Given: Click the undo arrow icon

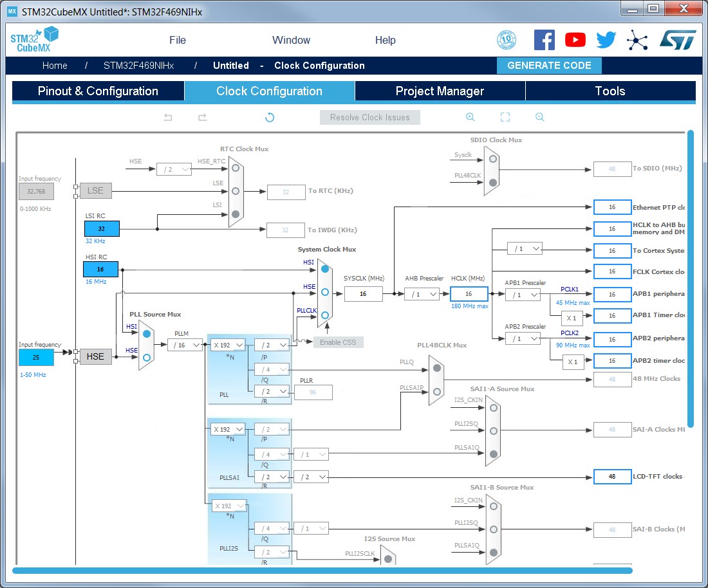Looking at the screenshot, I should (168, 117).
